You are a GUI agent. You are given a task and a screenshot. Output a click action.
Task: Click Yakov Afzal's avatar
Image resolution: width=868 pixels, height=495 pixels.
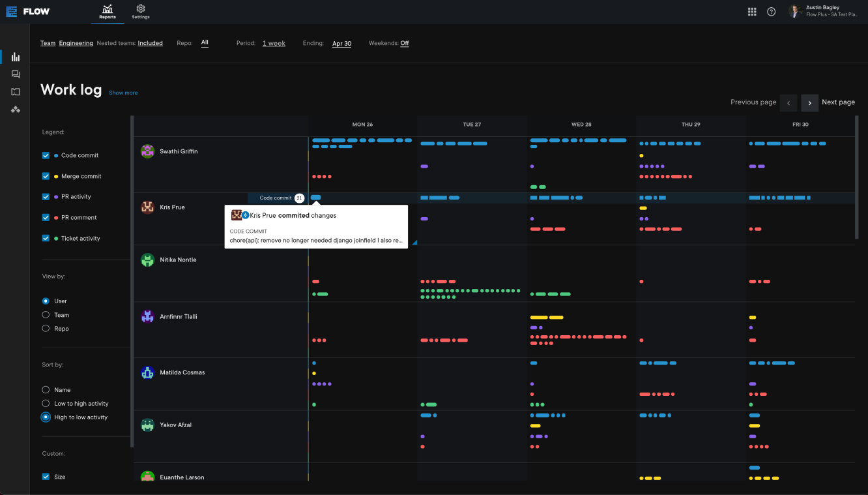148,425
